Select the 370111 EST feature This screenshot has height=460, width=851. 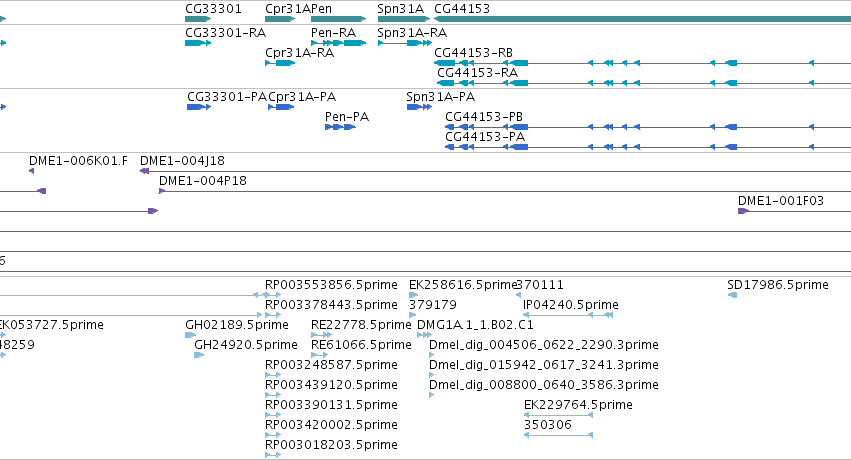click(518, 295)
